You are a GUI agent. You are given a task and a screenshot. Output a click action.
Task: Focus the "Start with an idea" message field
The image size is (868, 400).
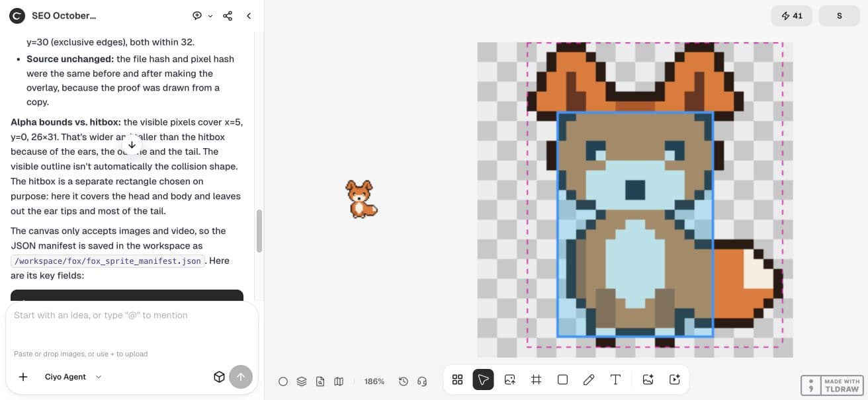pyautogui.click(x=131, y=315)
